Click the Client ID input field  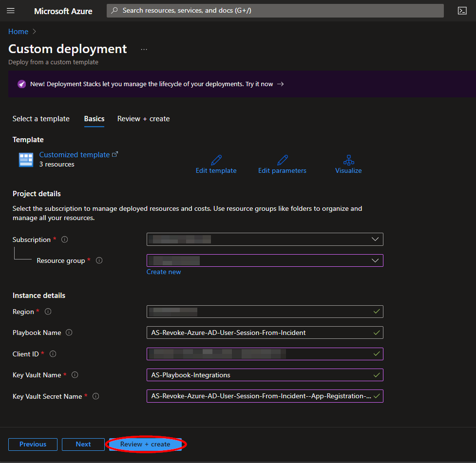click(265, 354)
